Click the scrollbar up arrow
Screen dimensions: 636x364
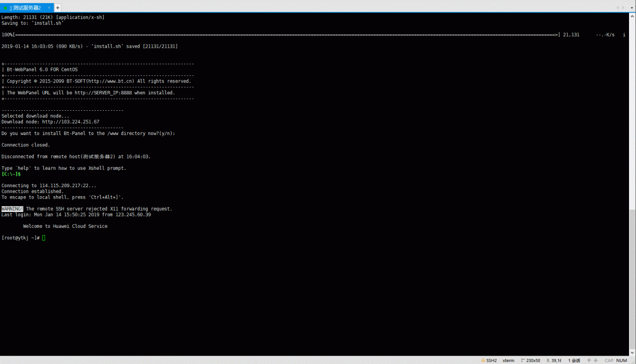point(632,16)
